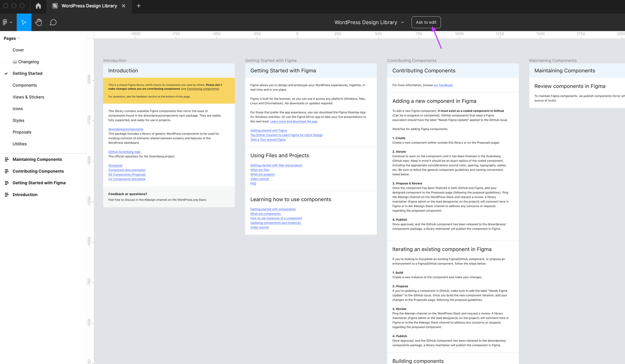Select the Hand tool
Screen dimensions: 625x364
38,22
